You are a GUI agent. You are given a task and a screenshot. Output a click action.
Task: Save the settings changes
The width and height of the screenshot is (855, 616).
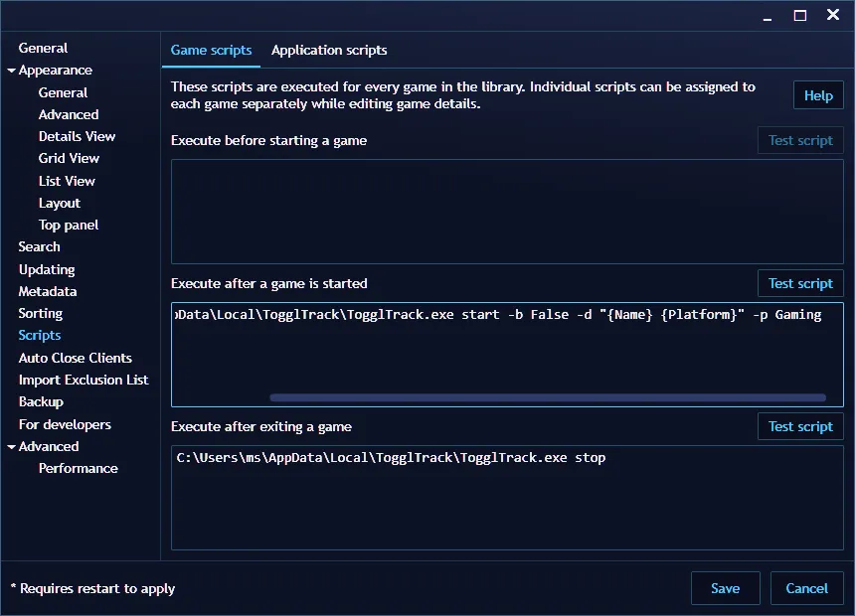(x=725, y=588)
